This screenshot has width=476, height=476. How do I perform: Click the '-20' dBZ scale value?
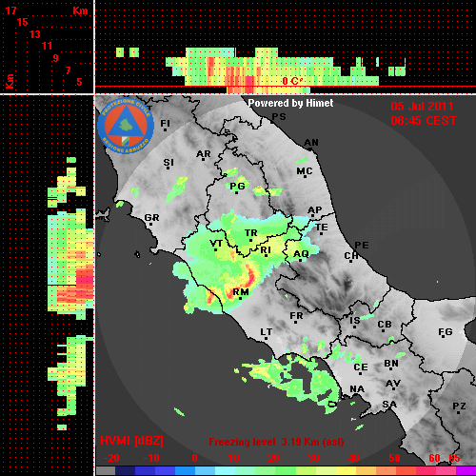point(111,458)
